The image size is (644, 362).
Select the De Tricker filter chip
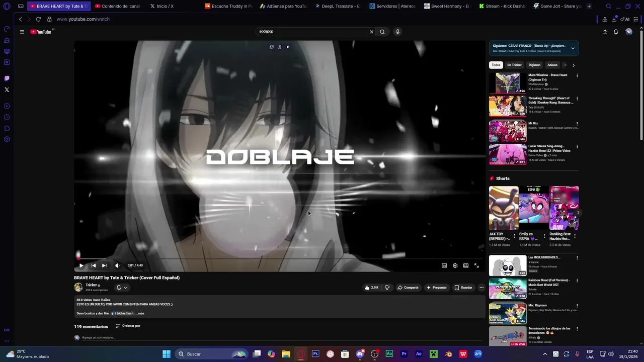pos(514,65)
